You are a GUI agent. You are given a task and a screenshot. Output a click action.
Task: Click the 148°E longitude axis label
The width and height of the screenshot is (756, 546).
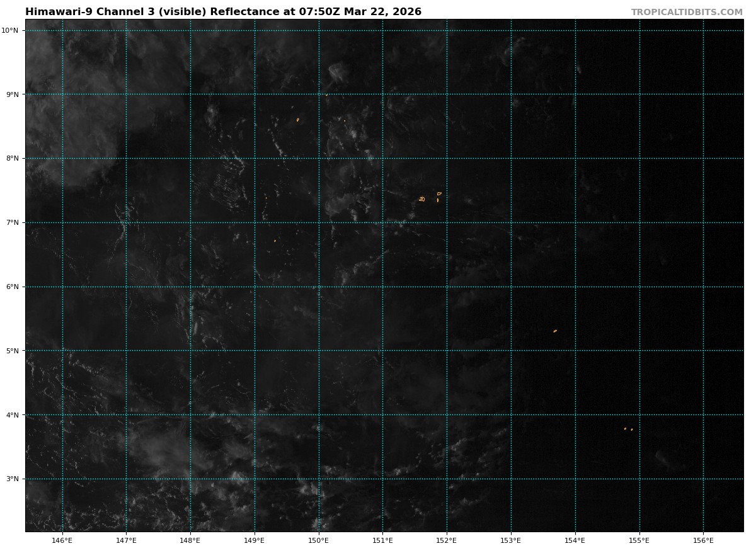(190, 540)
